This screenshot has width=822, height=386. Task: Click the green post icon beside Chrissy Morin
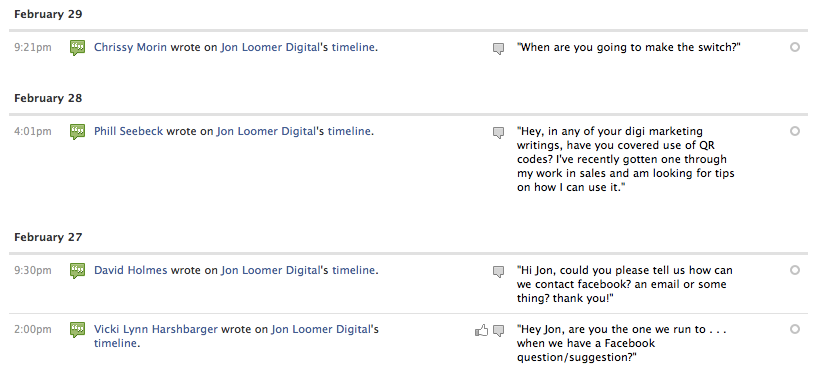pyautogui.click(x=78, y=48)
